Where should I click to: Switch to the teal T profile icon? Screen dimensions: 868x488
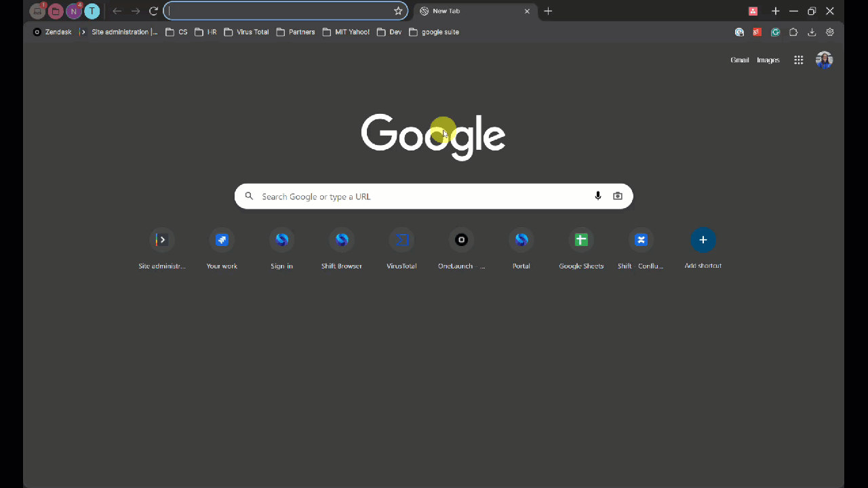(92, 11)
